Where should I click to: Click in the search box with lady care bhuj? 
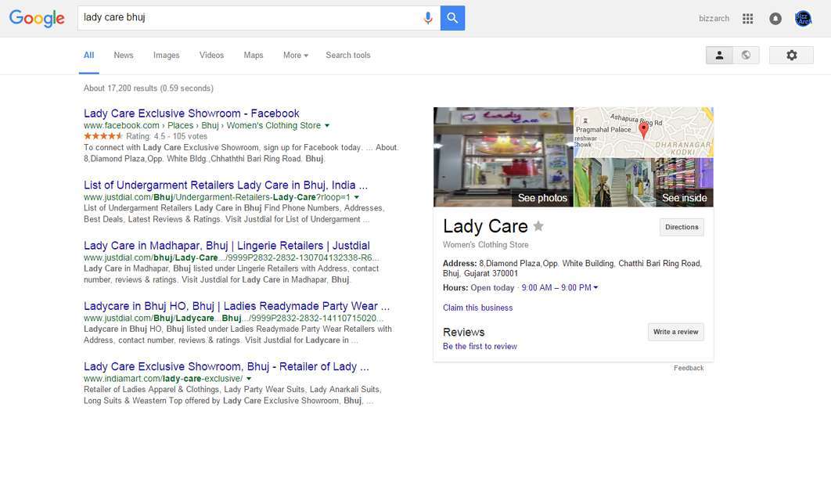249,18
